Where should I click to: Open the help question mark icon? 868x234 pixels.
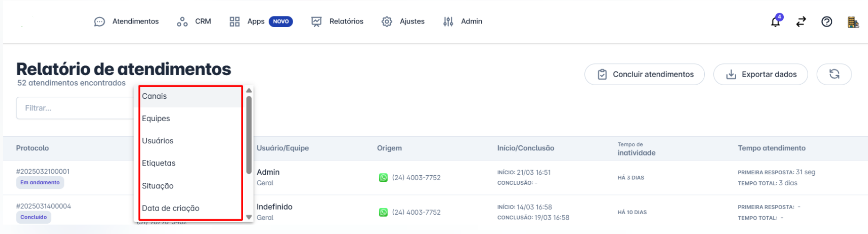coord(827,22)
